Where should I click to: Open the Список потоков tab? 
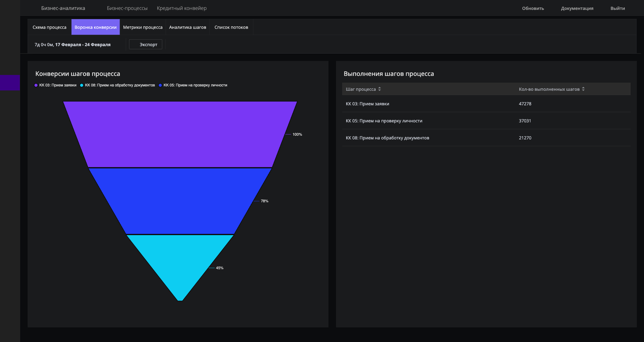231,27
